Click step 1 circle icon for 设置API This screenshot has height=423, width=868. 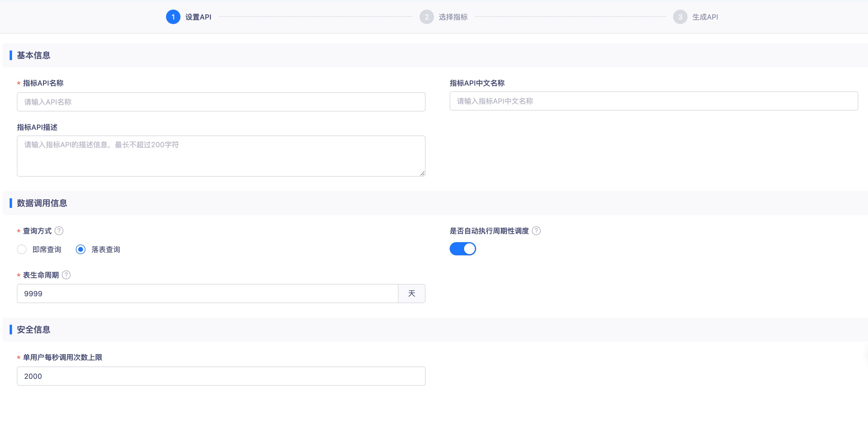pyautogui.click(x=173, y=17)
